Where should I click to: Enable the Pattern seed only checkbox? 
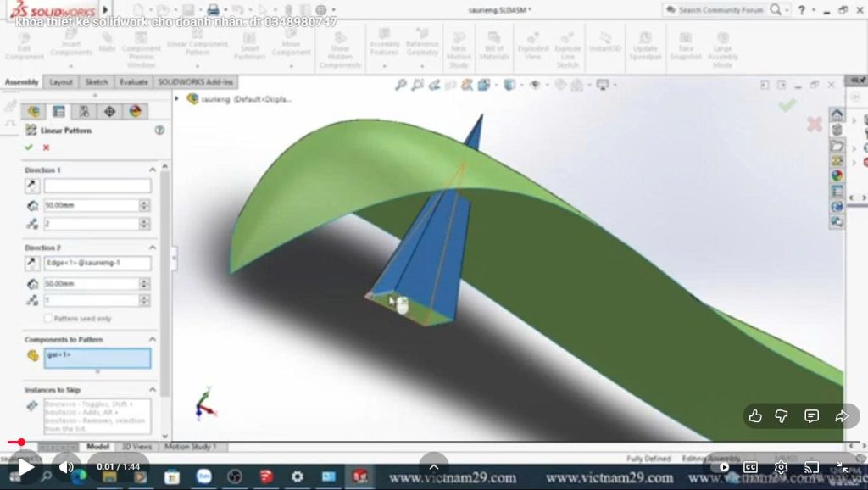coord(48,318)
